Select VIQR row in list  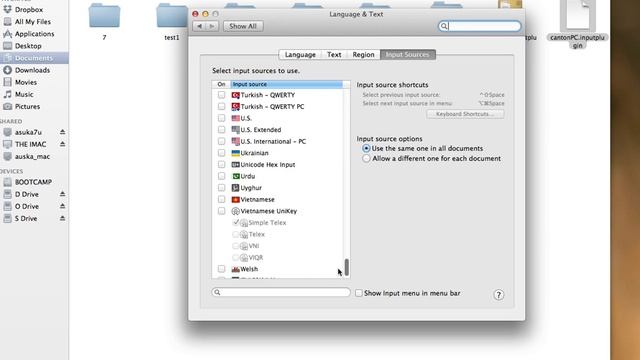(x=281, y=258)
